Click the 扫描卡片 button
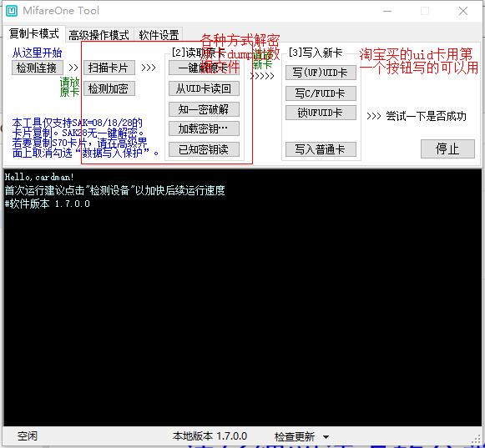 coord(109,68)
